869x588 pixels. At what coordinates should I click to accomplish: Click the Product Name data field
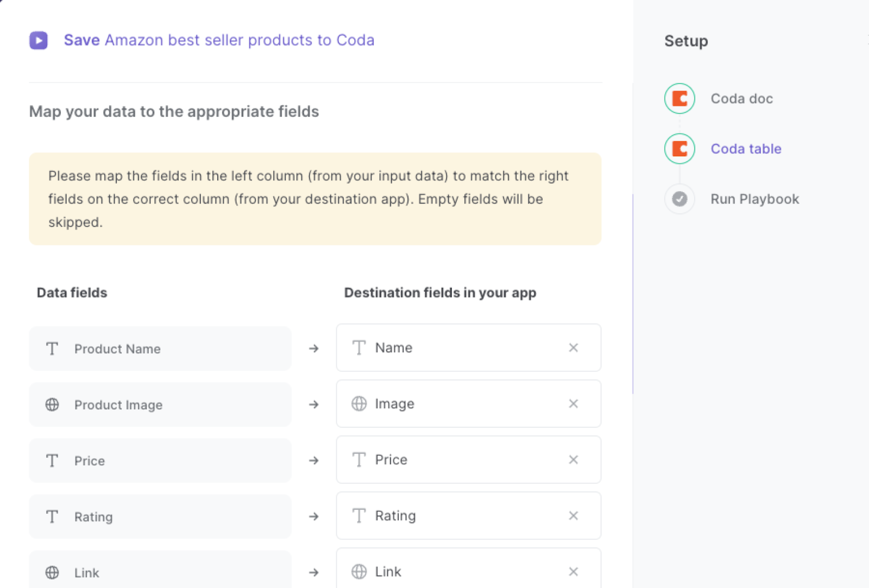point(160,349)
